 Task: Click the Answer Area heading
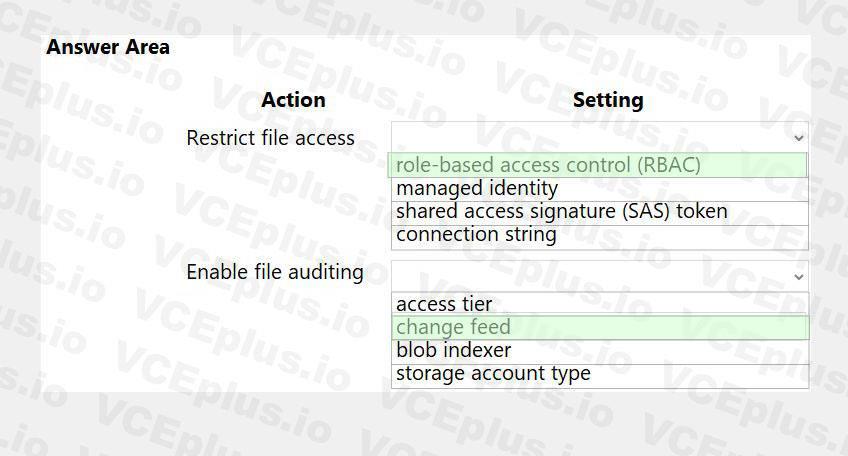click(x=108, y=47)
